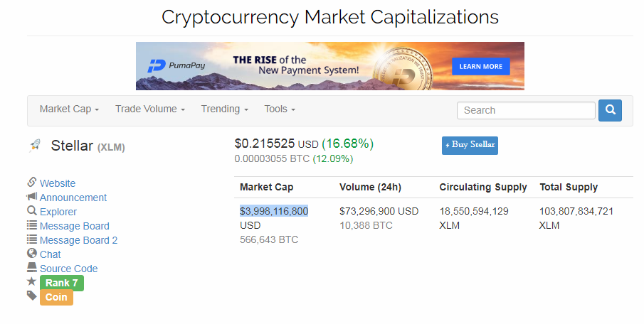Image resolution: width=644 pixels, height=324 pixels.
Task: Open the Message Board link
Action: pos(75,226)
